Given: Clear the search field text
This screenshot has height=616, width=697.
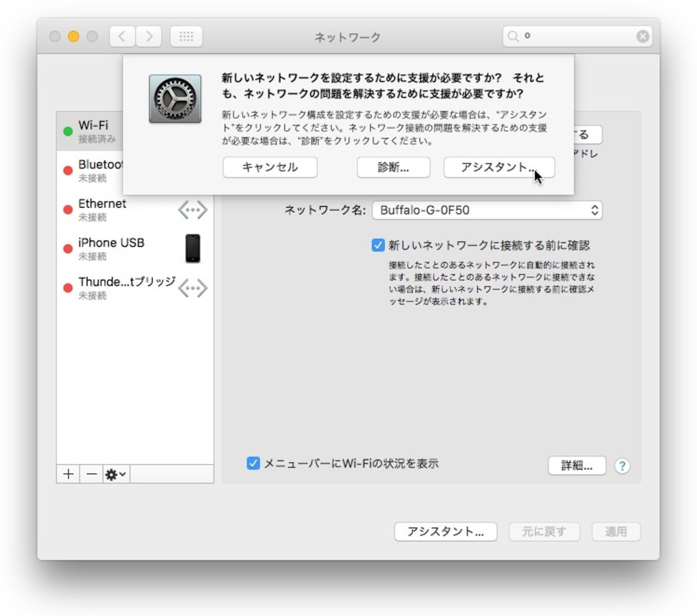Looking at the screenshot, I should (642, 37).
